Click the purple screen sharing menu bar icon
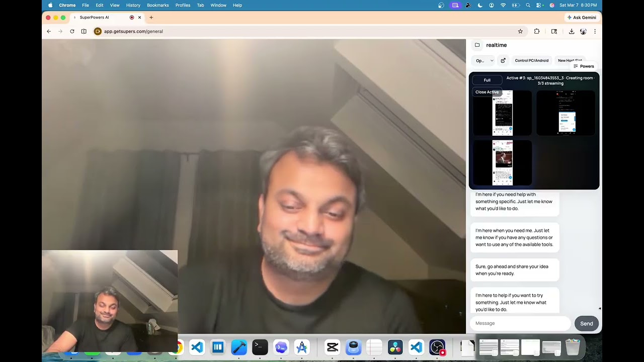The width and height of the screenshot is (644, 362). 455,5
